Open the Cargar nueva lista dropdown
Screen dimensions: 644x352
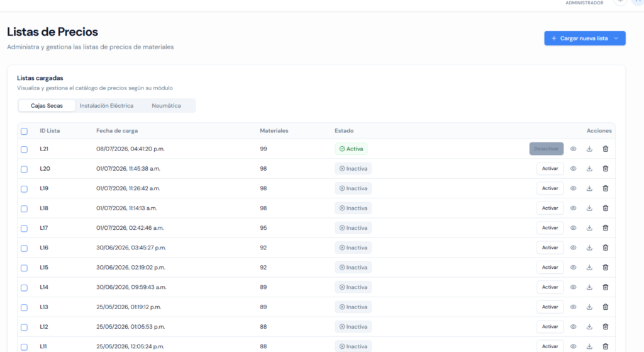[x=585, y=38]
